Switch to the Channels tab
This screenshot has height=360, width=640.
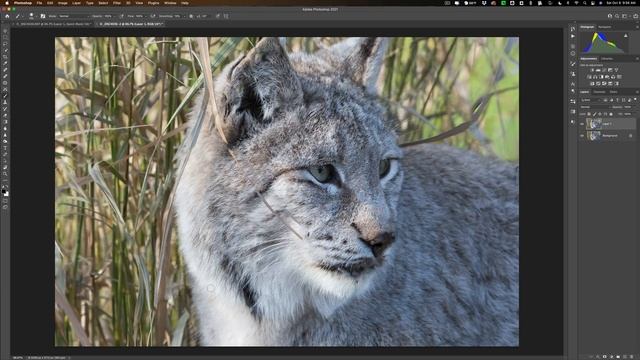point(600,92)
